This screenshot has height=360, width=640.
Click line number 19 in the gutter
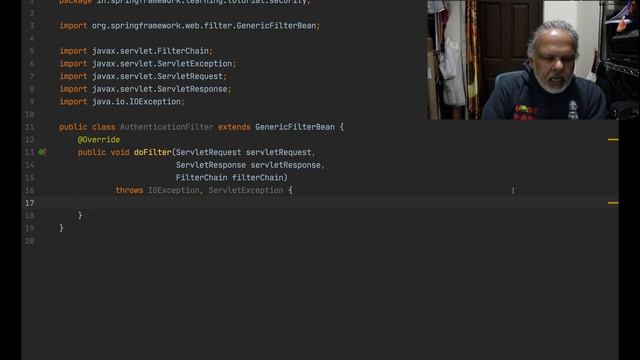point(30,228)
